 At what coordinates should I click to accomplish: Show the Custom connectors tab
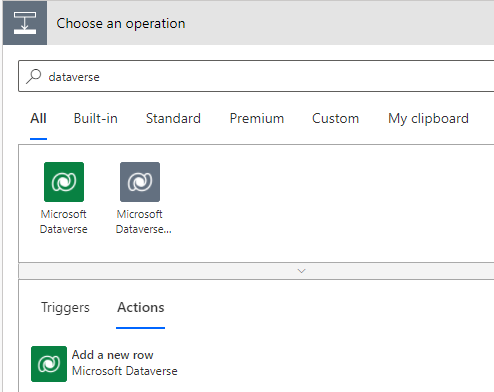(335, 119)
